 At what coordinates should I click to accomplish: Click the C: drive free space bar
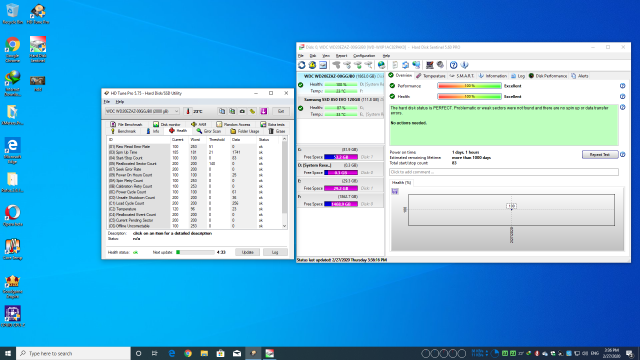(x=341, y=157)
